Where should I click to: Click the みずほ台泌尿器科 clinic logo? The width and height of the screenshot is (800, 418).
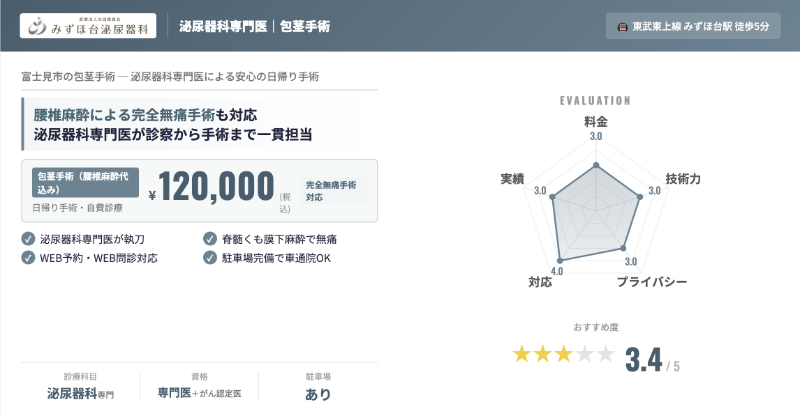[x=88, y=26]
